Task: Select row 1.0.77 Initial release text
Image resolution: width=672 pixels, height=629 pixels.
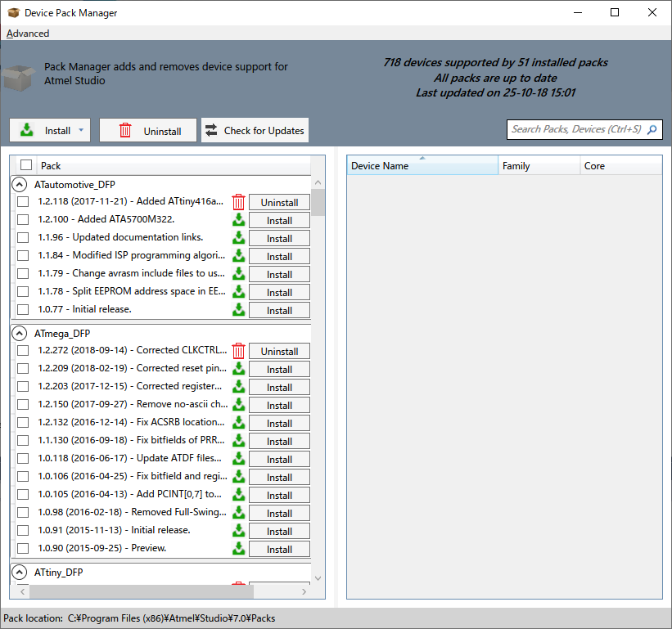Action: (84, 309)
